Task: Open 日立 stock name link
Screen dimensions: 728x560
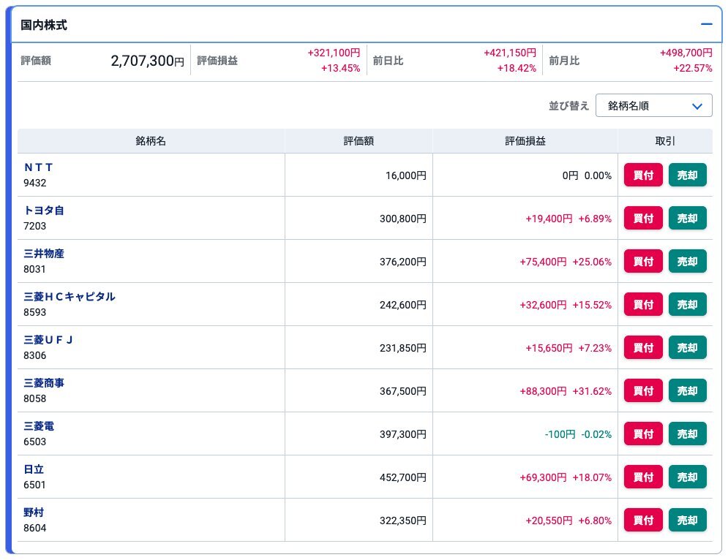Action: click(34, 469)
